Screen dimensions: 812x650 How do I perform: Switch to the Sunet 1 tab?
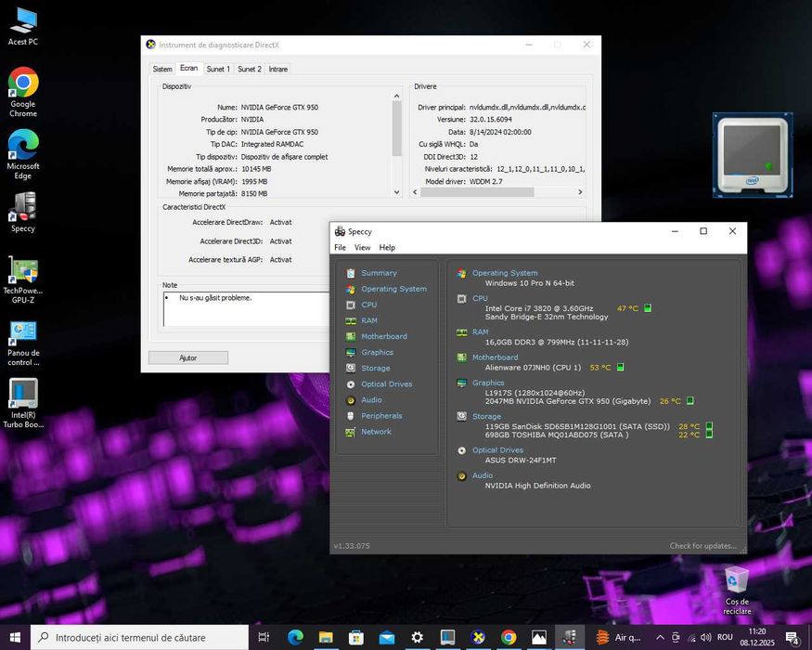[218, 69]
